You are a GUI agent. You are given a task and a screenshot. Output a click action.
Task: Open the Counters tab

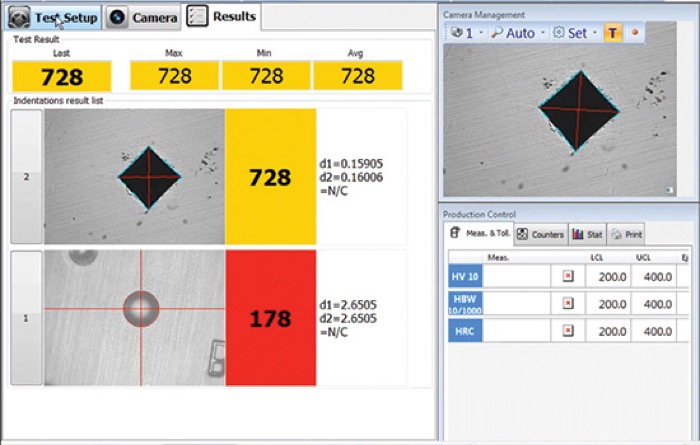click(541, 234)
